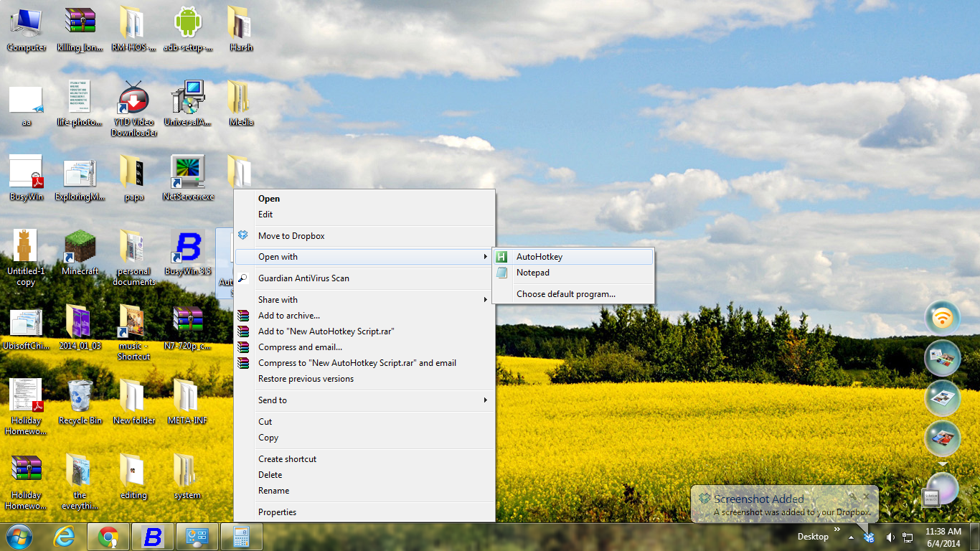The height and width of the screenshot is (551, 980).
Task: Select the ExploringM desktop icon
Action: [x=80, y=179]
